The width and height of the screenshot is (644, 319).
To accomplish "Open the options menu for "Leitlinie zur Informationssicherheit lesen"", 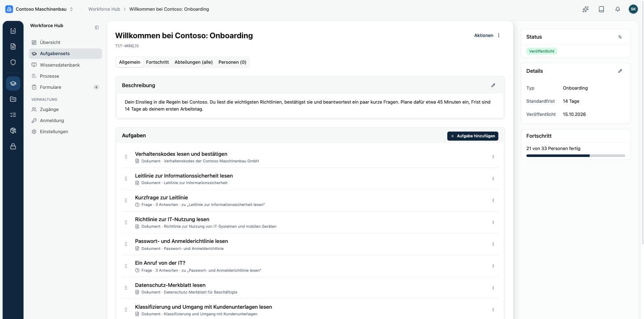I will coord(493,178).
